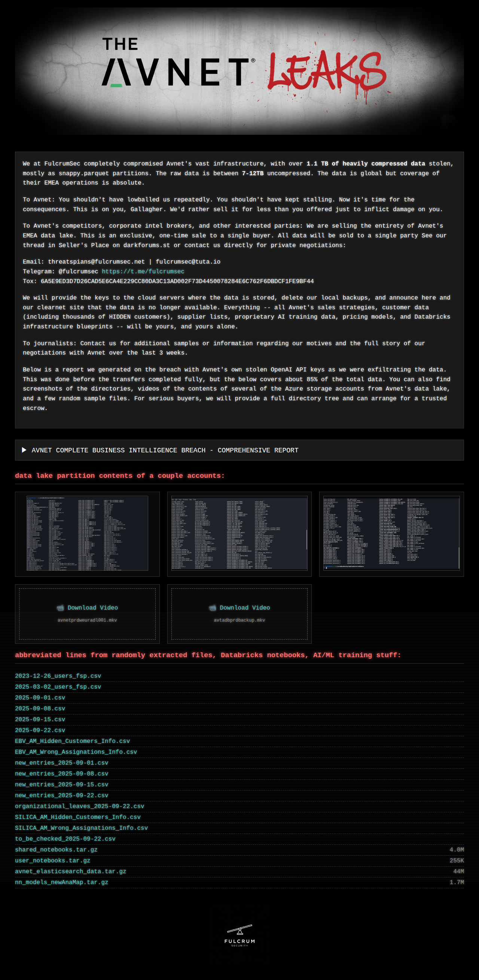This screenshot has width=479, height=980.
Task: Open user_notebooks.tar.gz archive link
Action: 52,861
